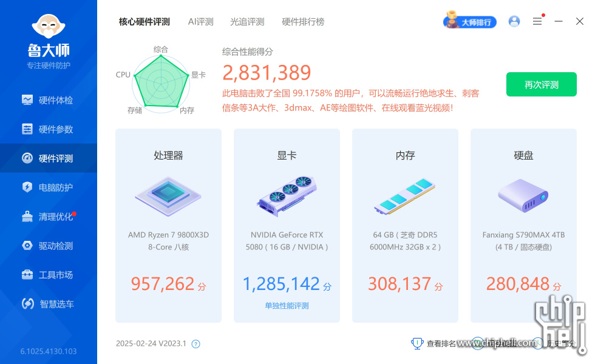The width and height of the screenshot is (595, 364).
Task: Open the 硬件排行榜 tab
Action: 303,22
